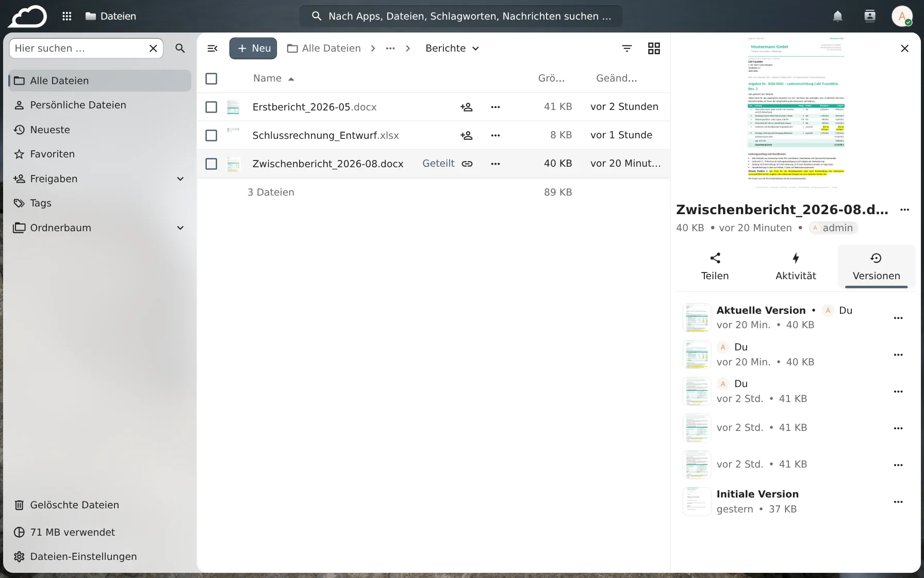The height and width of the screenshot is (578, 924).
Task: Select all files checkbox
Action: coord(211,78)
